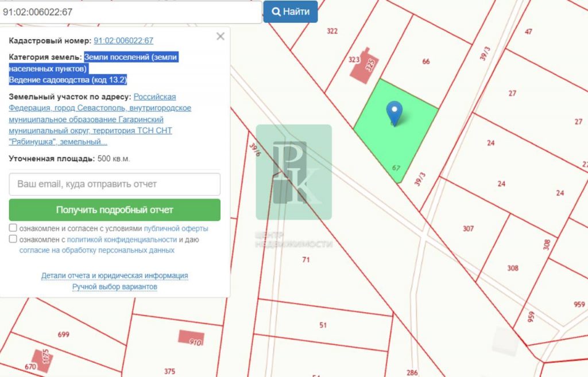Screen dimensions: 588x377
Task: Check the публичной оферты agreement checkbox
Action: click(x=13, y=228)
